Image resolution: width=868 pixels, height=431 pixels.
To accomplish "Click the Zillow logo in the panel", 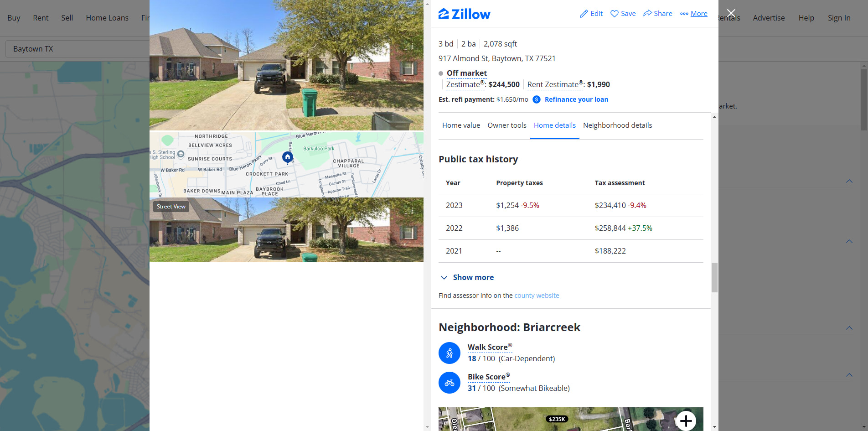I will 464,14.
